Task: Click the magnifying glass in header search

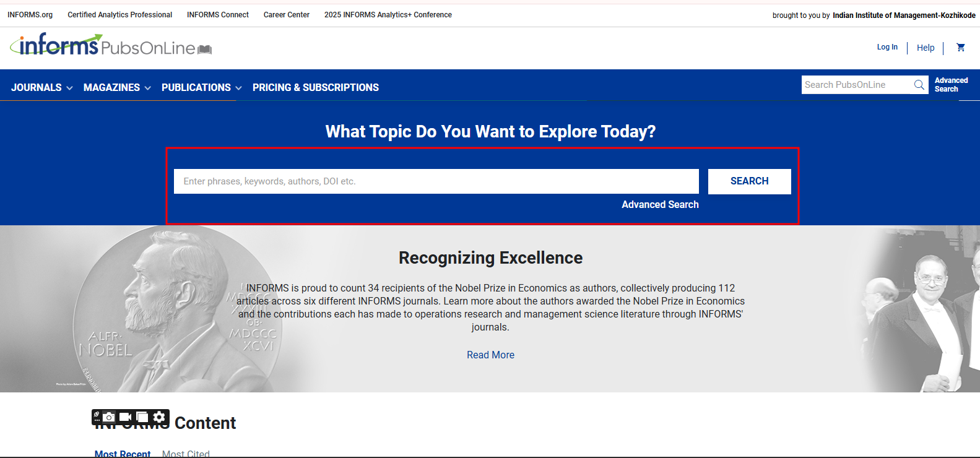Action: [x=919, y=85]
